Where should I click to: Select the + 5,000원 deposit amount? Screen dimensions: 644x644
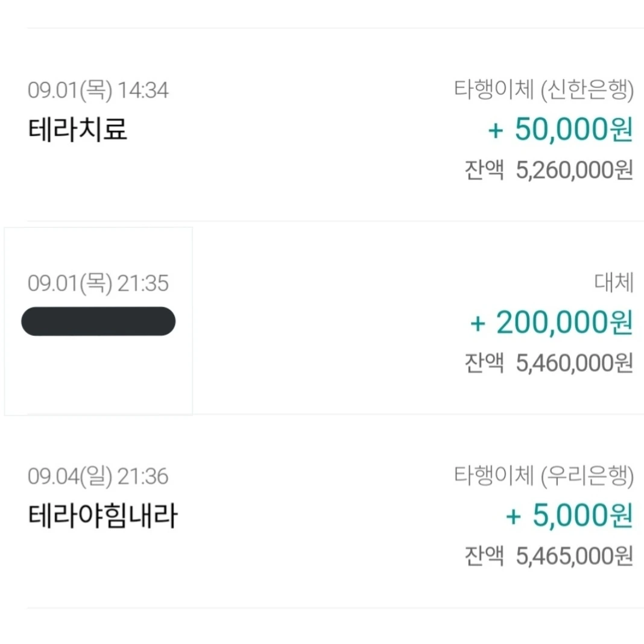tap(569, 516)
